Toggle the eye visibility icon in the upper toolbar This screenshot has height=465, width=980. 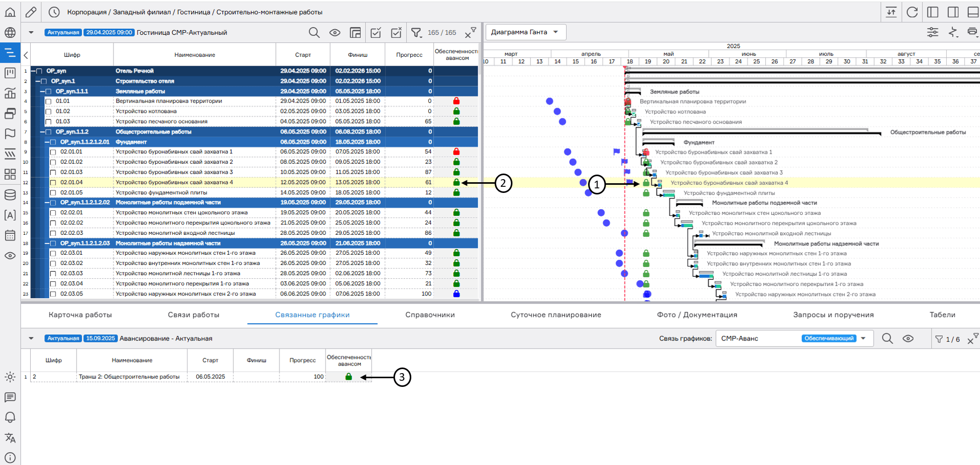click(x=335, y=33)
